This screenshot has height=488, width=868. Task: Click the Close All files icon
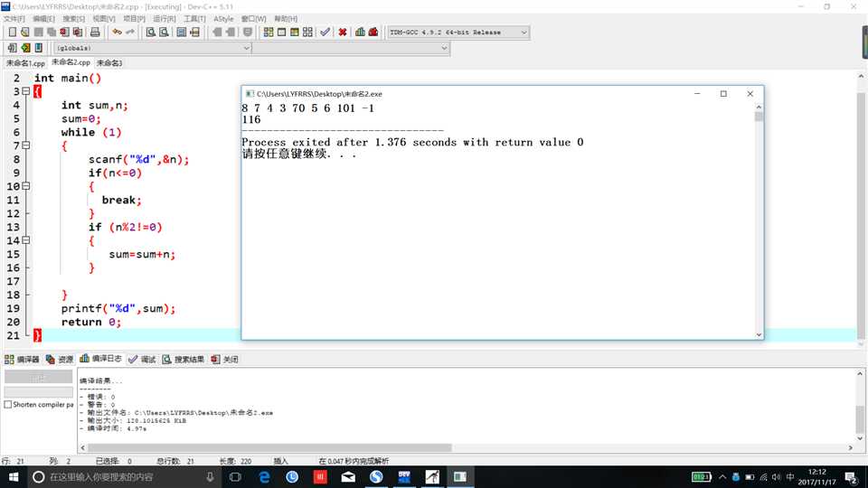click(x=78, y=33)
